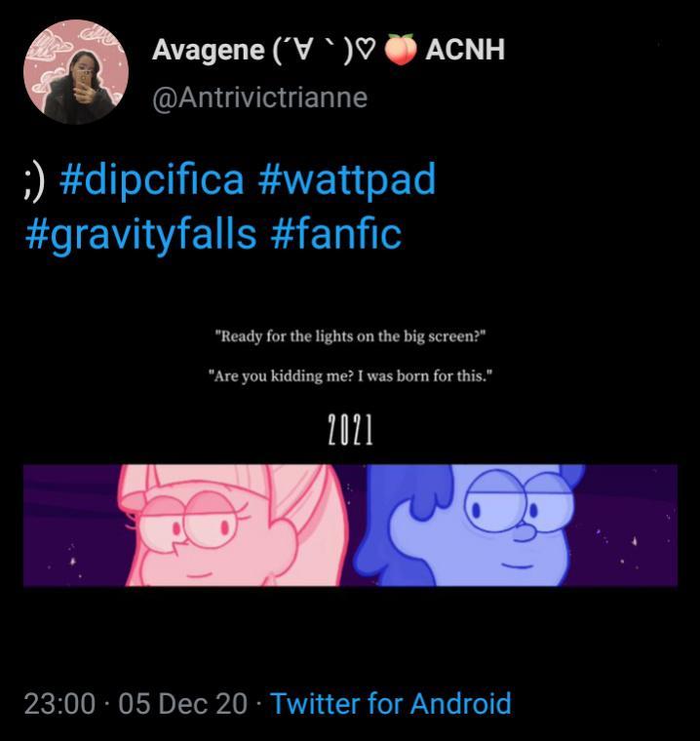Click the heart symbol beside the kaomoji

click(x=368, y=50)
